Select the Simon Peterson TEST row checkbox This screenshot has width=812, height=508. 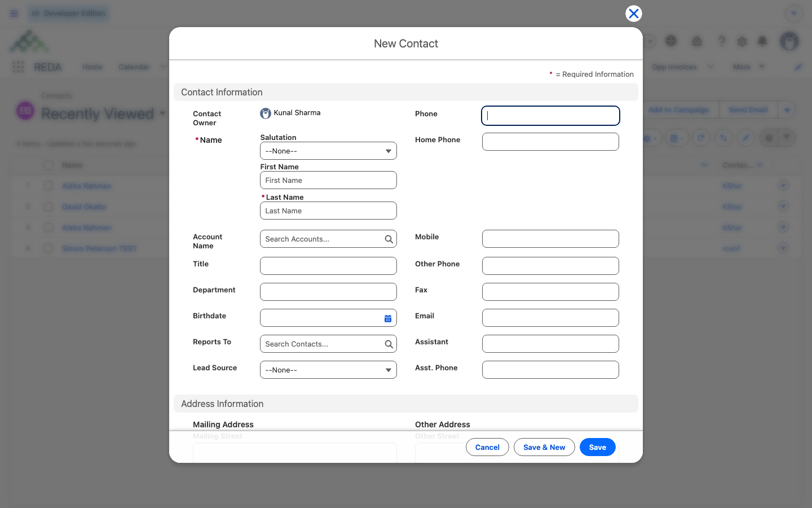[x=48, y=248]
